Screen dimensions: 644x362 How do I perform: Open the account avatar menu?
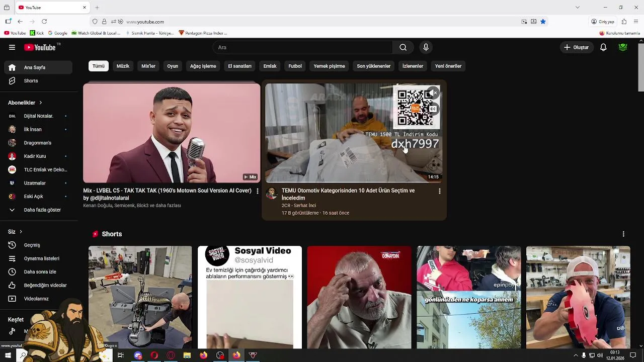623,47
